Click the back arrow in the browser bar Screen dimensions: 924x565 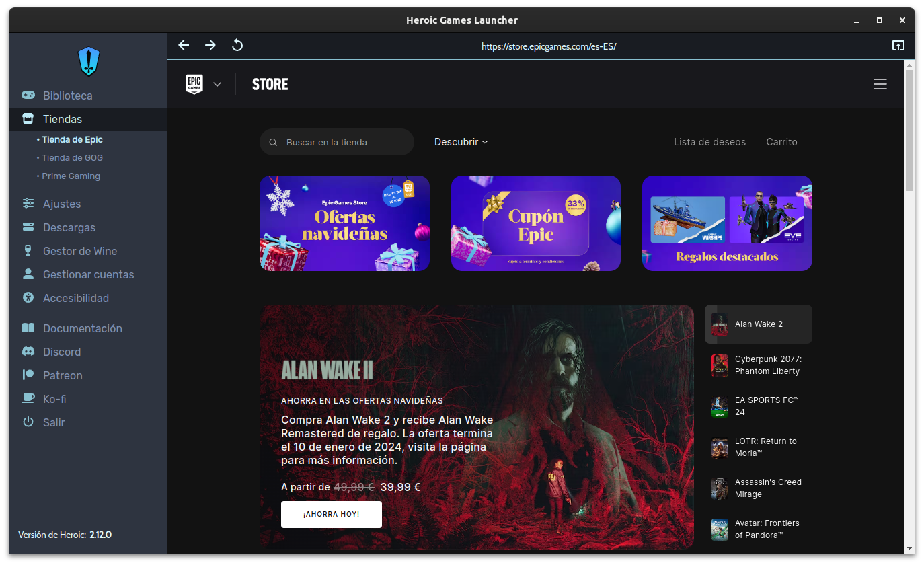(x=184, y=45)
